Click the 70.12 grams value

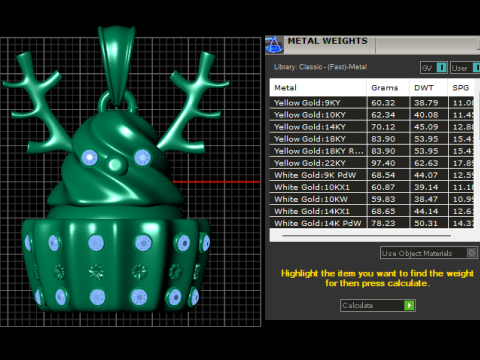[x=383, y=127]
